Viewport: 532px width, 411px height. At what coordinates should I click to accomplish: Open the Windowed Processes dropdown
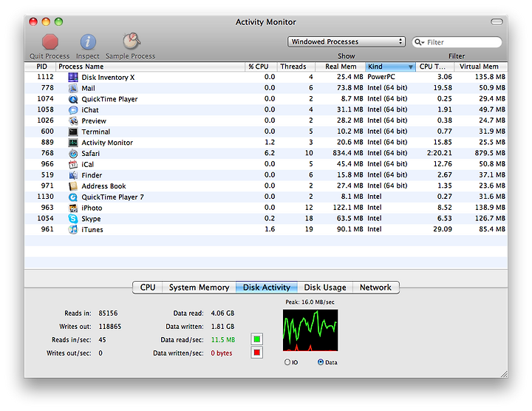click(x=347, y=41)
